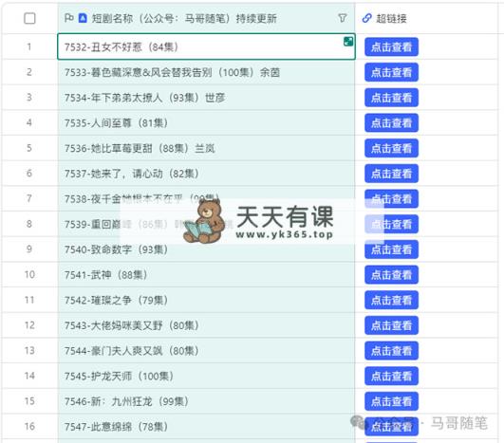504x443 pixels.
Task: Click the blue text-type icon in header
Action: click(x=83, y=18)
